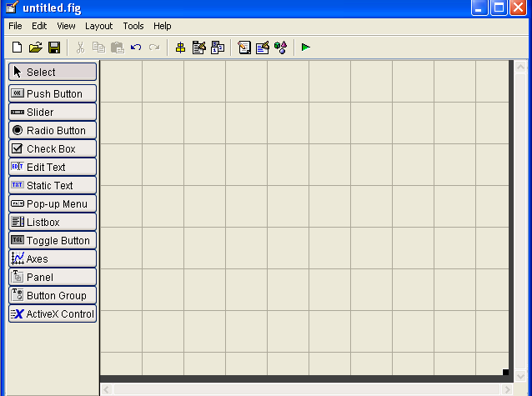Pick the Push Button component
This screenshot has width=532, height=396.
[x=53, y=93]
